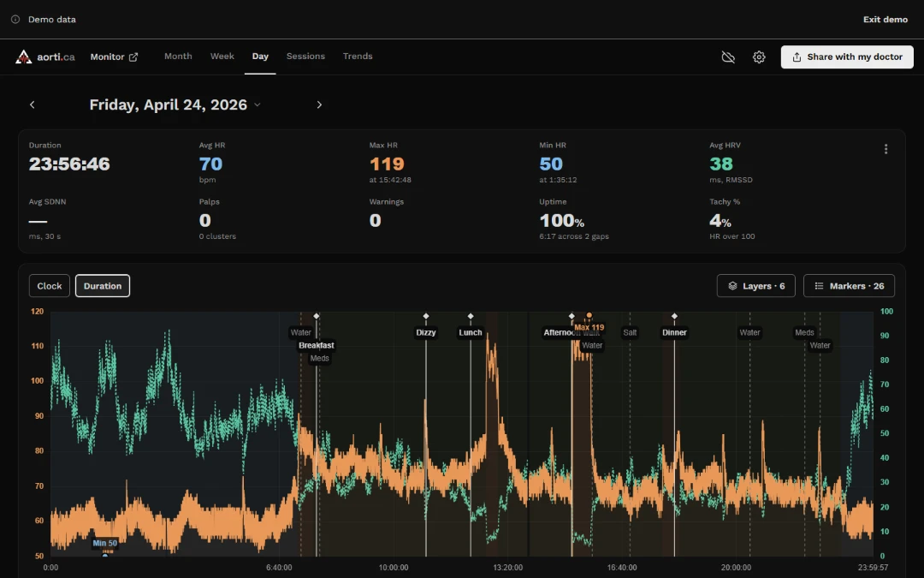This screenshot has height=578, width=924.
Task: Exit demo mode
Action: [885, 20]
